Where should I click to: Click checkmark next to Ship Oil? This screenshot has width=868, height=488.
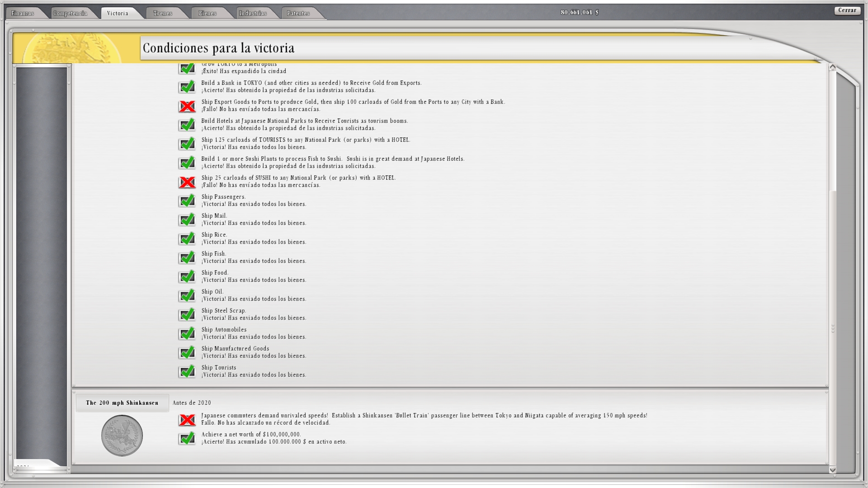tap(187, 295)
